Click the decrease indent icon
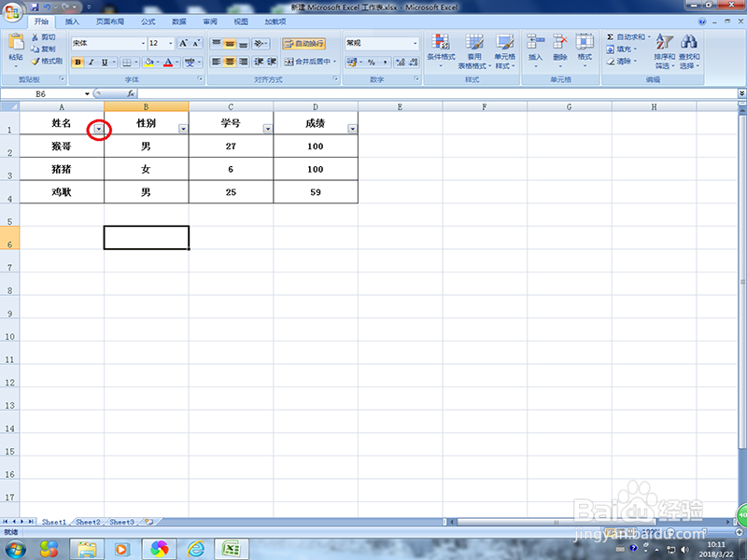Viewport: 747px width, 560px height. click(x=259, y=62)
